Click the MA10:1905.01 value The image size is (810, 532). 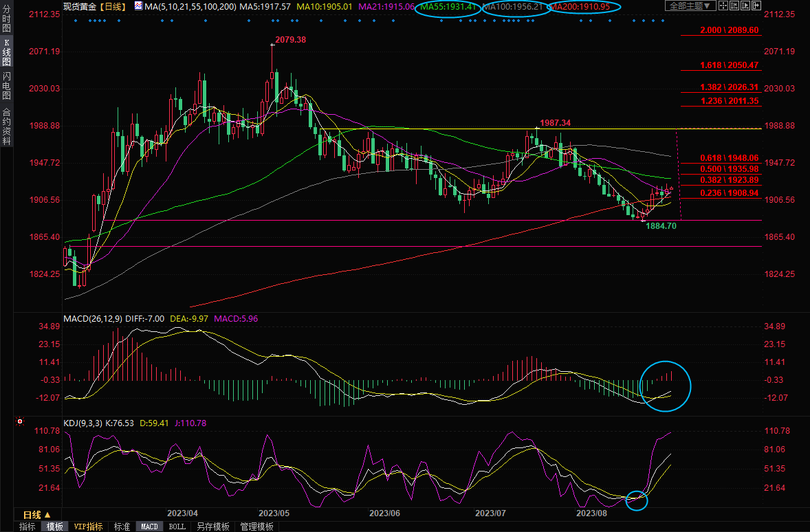325,7
